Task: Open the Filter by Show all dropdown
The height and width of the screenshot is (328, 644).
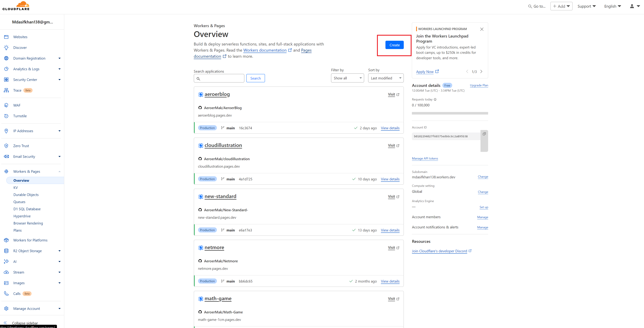Action: coord(347,78)
